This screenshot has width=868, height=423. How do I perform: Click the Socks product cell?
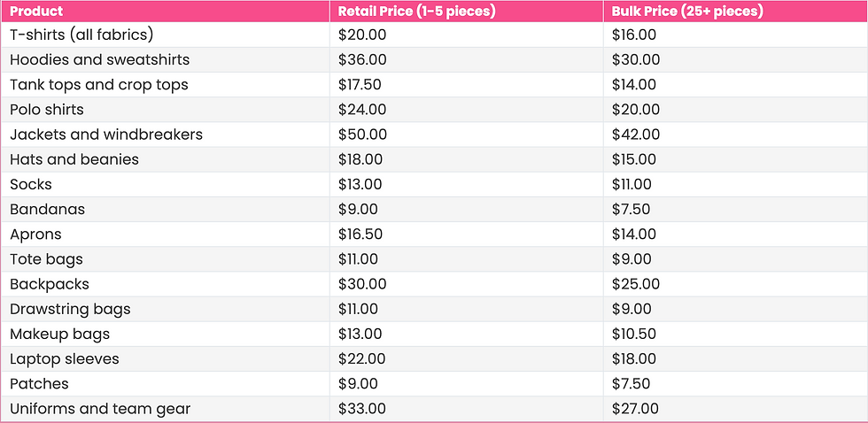click(x=31, y=184)
